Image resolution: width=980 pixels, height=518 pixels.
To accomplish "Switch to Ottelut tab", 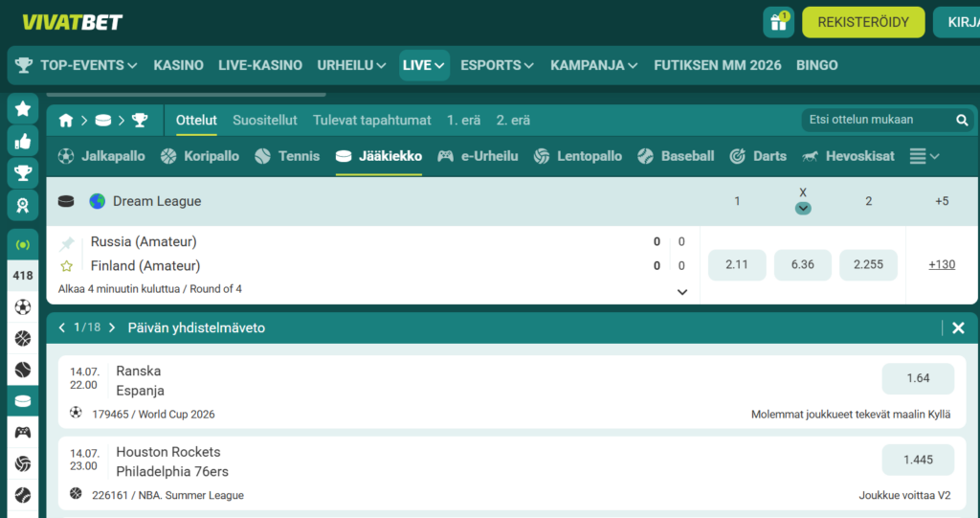I will [x=196, y=120].
